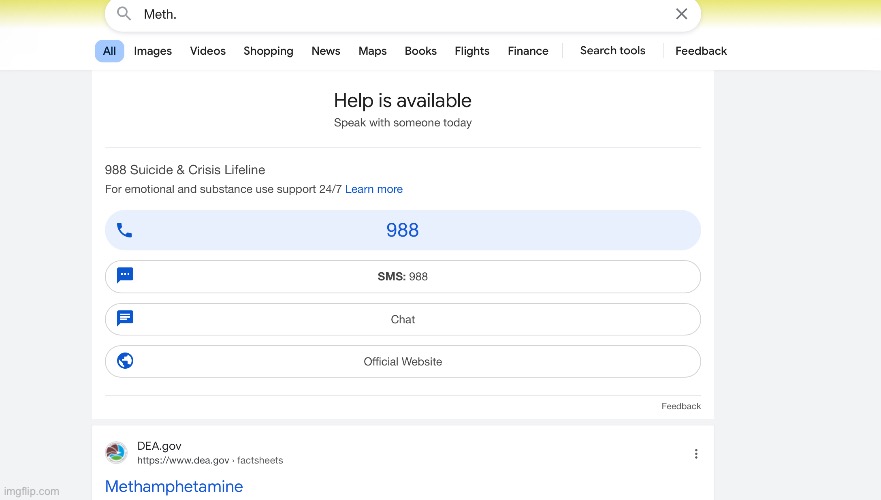Image resolution: width=881 pixels, height=500 pixels.
Task: Open three-dot menu for DEA result
Action: tap(696, 454)
